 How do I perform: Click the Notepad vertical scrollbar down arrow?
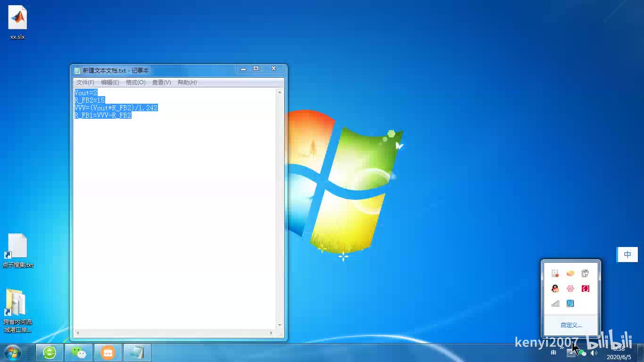[280, 325]
